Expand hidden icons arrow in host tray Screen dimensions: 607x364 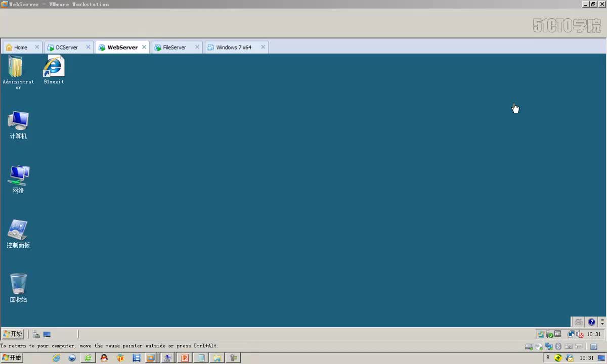pos(548,357)
